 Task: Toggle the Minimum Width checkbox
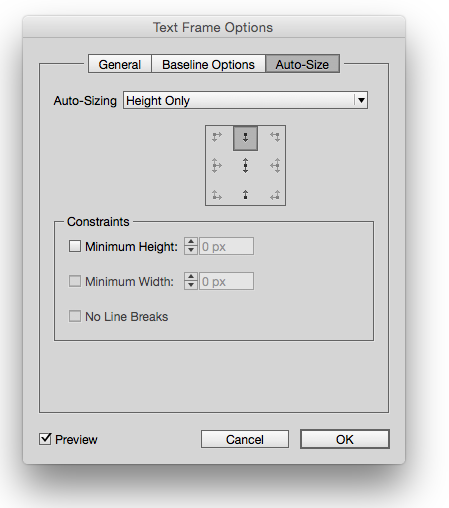click(75, 281)
